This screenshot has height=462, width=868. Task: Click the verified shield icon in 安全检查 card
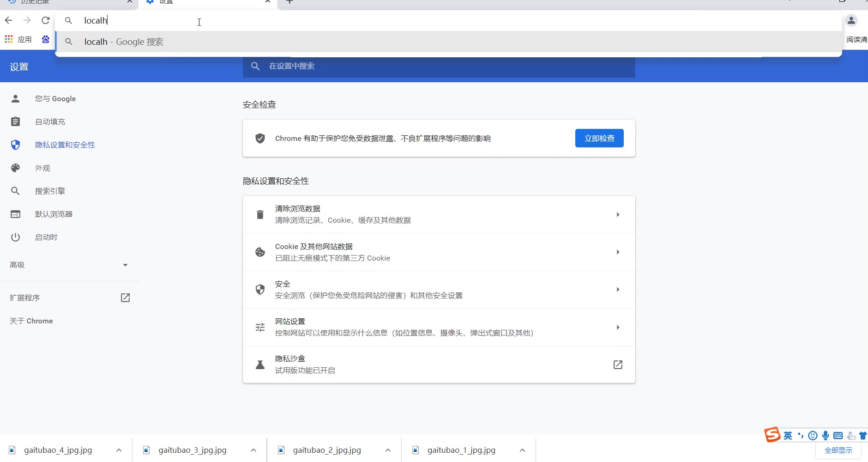click(260, 138)
